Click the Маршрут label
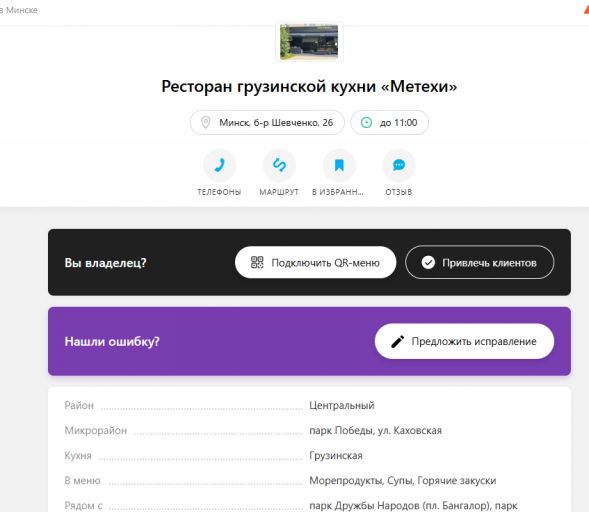Viewport: 589px width, 512px height. tap(279, 192)
